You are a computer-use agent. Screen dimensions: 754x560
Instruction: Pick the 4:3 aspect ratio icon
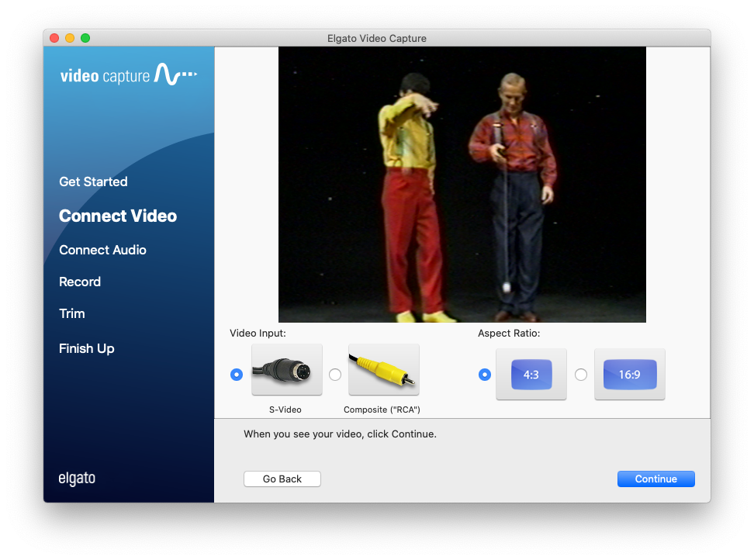coord(531,375)
